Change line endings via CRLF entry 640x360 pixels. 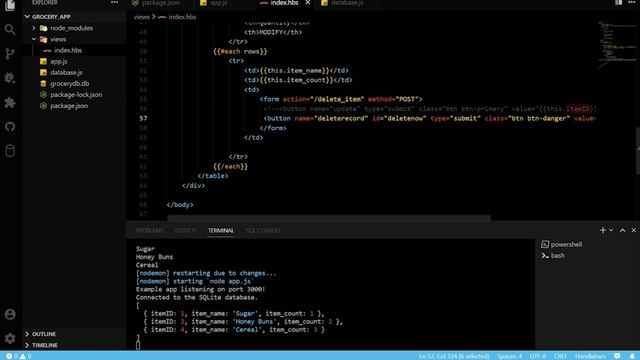[560, 356]
